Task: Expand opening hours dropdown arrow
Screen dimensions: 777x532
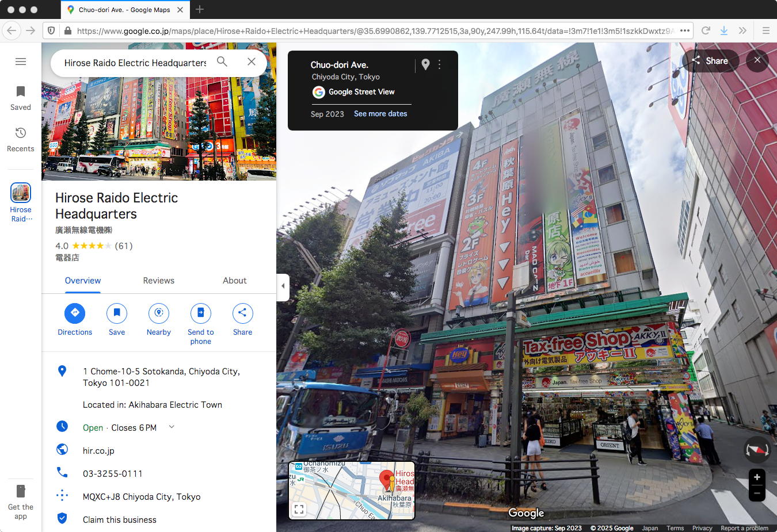Action: [172, 427]
